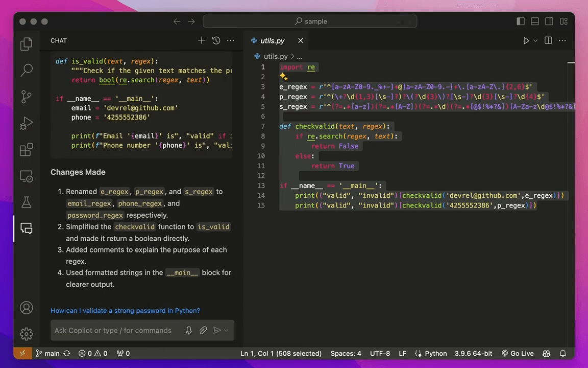Open the Testing beaker view
The height and width of the screenshot is (368, 588).
26,202
